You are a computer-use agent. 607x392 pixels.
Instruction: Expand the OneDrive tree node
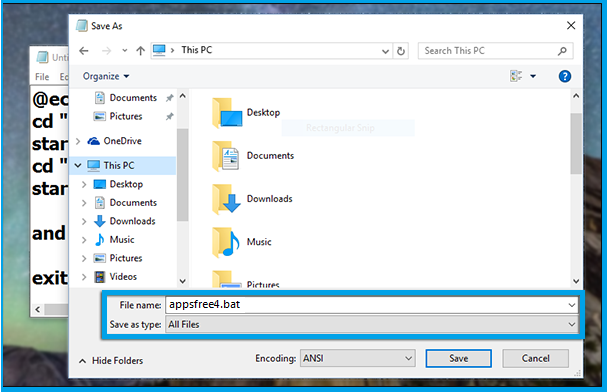click(x=78, y=141)
